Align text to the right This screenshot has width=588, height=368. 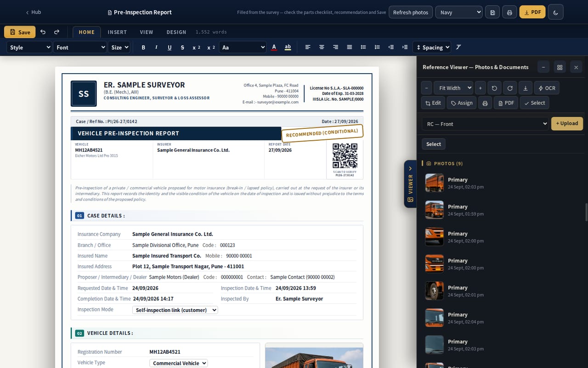pos(335,47)
